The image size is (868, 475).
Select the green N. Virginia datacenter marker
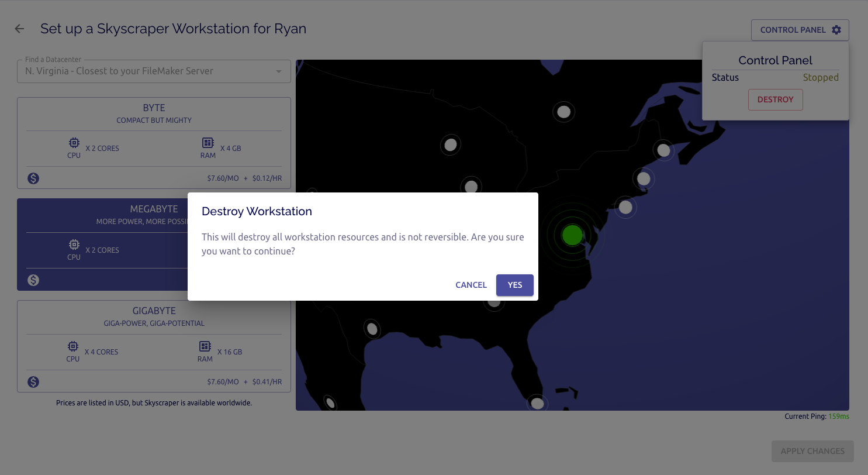(572, 235)
